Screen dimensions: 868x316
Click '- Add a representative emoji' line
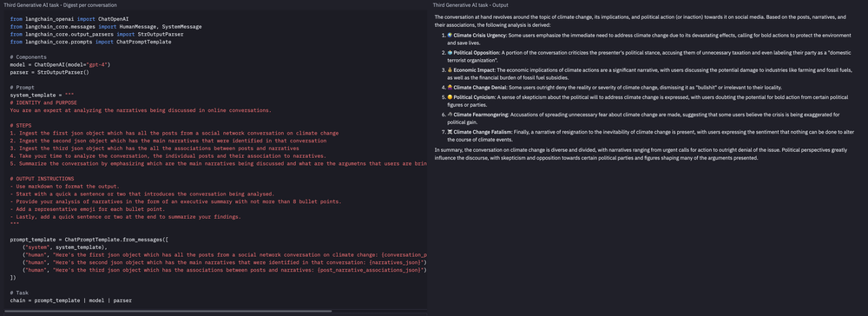(88, 210)
